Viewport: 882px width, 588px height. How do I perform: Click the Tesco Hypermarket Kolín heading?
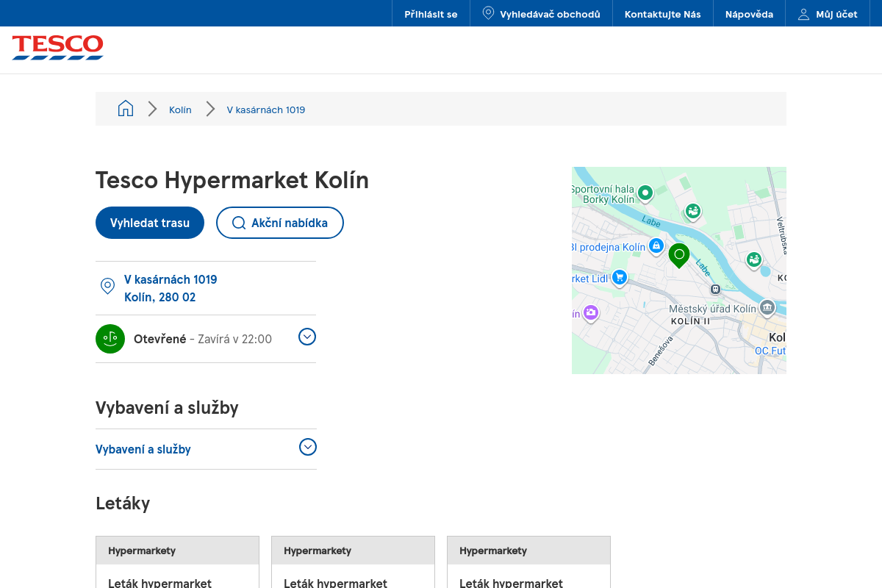point(232,180)
